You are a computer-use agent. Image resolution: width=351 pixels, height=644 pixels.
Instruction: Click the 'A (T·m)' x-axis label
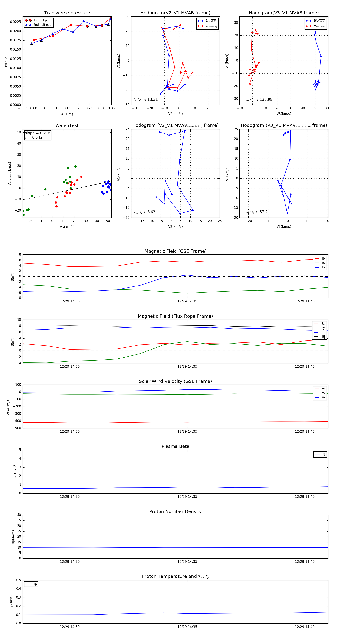[67, 114]
